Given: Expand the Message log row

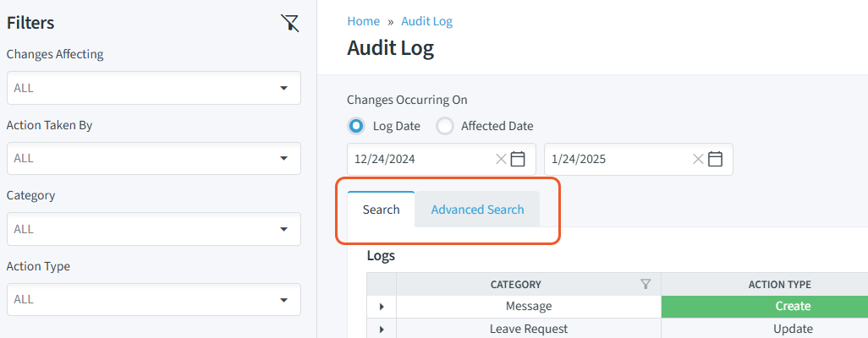Looking at the screenshot, I should (382, 307).
